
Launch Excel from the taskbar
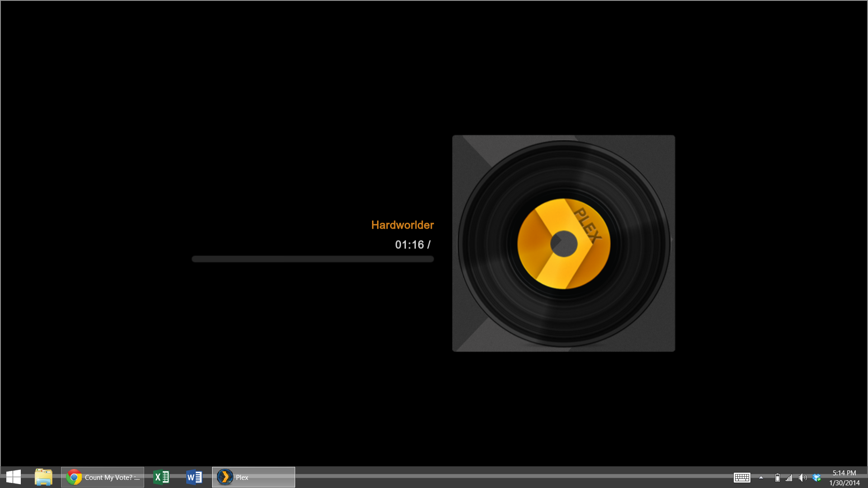click(161, 477)
